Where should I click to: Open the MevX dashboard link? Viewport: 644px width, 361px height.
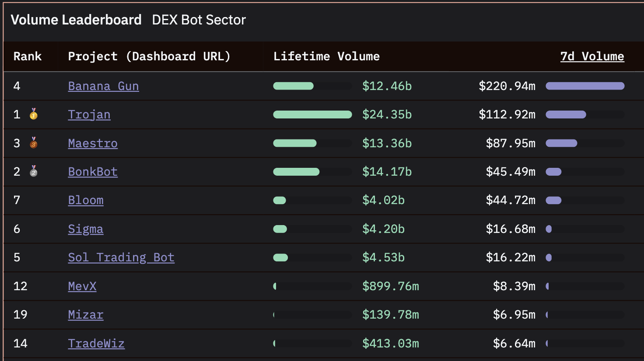point(82,286)
